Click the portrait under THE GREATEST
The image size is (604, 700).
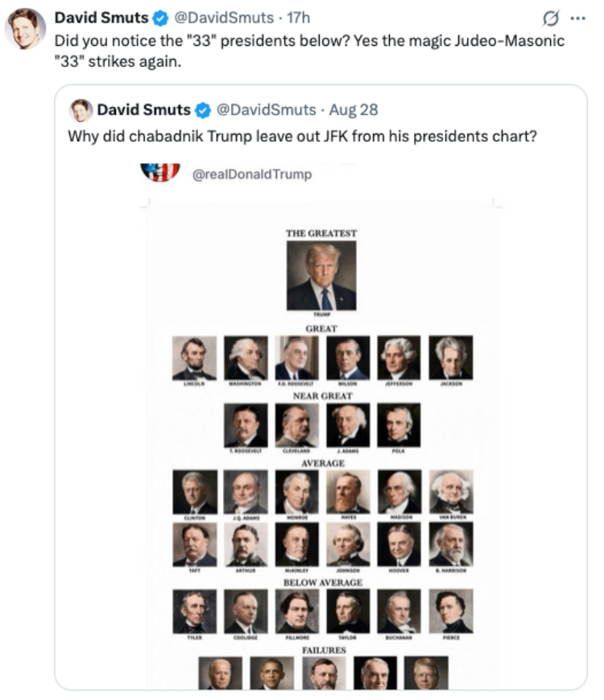tap(321, 275)
